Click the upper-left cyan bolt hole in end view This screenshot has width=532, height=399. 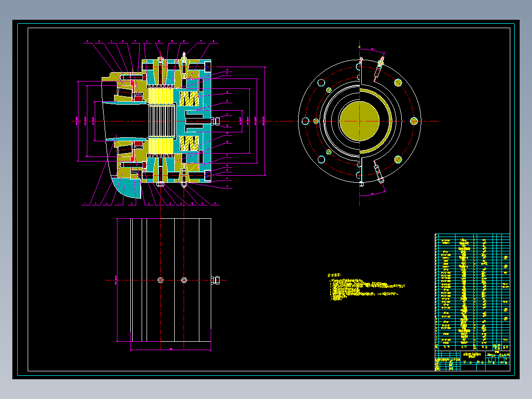(x=321, y=82)
